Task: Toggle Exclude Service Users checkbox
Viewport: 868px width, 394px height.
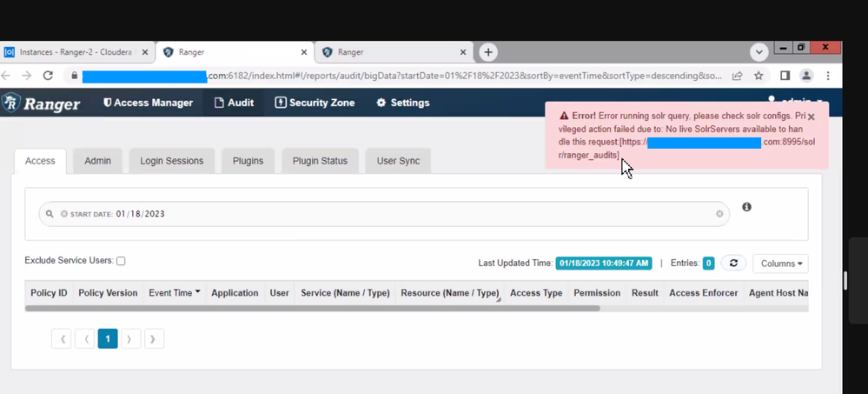Action: point(121,260)
